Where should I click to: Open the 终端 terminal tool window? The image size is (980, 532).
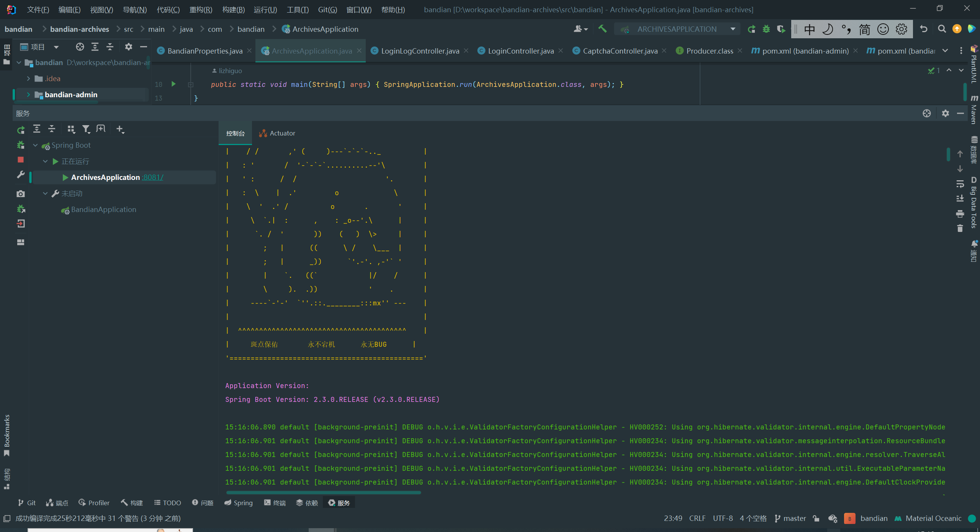point(275,503)
